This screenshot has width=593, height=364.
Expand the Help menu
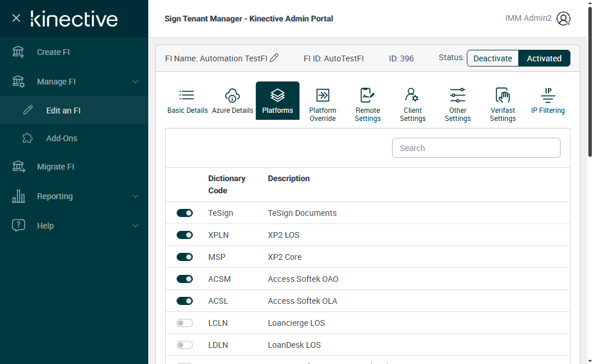pyautogui.click(x=136, y=226)
